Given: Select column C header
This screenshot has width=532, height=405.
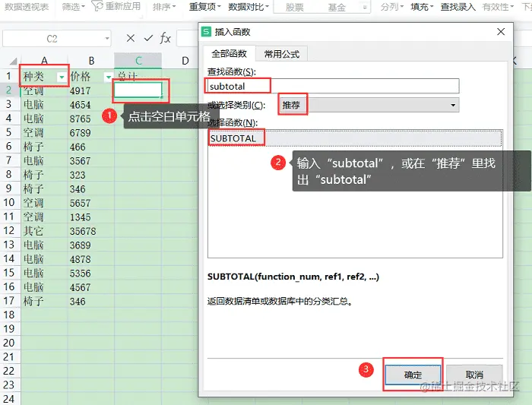Looking at the screenshot, I should coord(138,61).
